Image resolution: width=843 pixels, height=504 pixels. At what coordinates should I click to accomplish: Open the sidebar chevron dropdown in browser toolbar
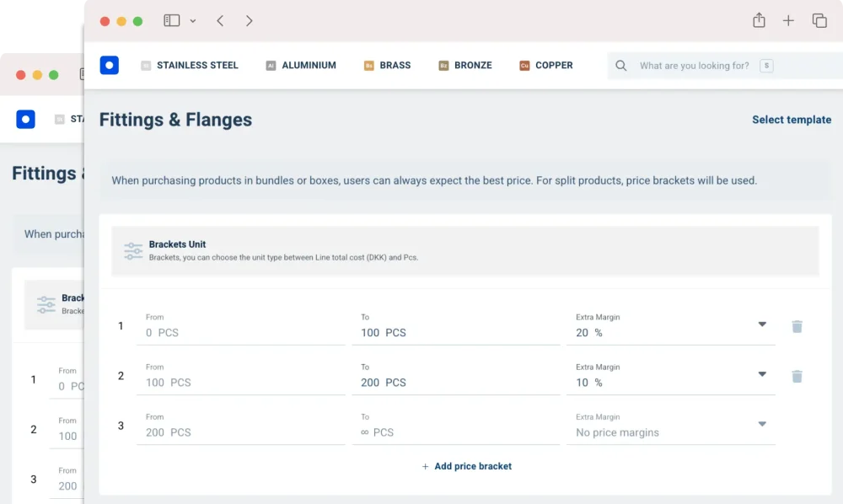coord(193,20)
